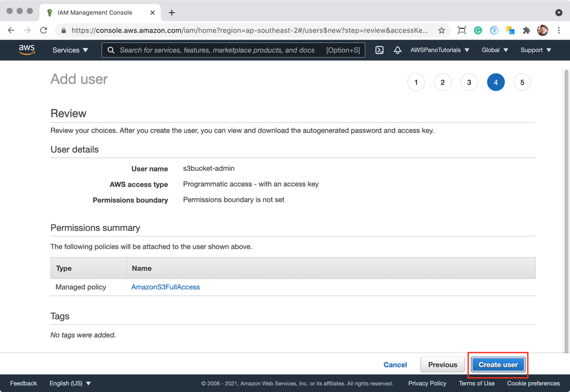
Task: Open the Privacy Policy link
Action: click(427, 383)
